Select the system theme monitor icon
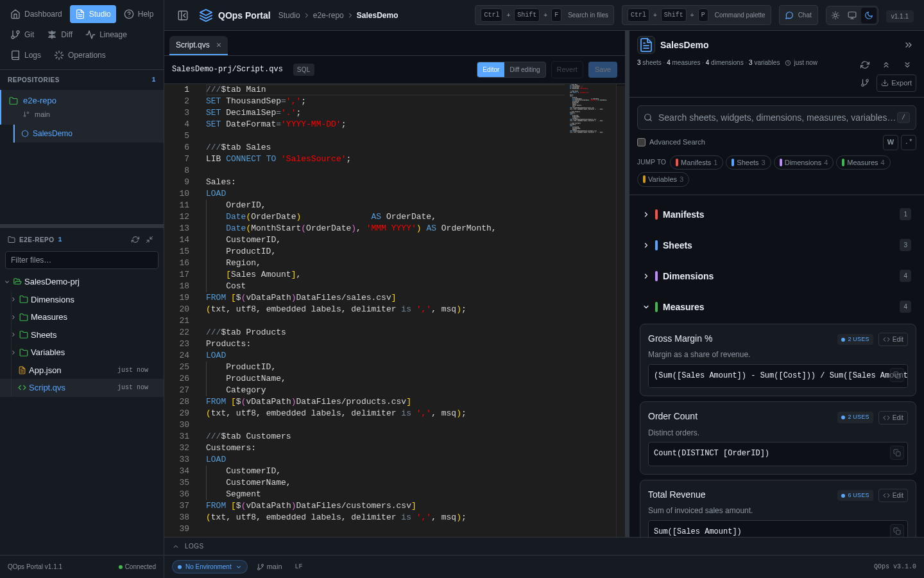The image size is (924, 578). coord(852,15)
